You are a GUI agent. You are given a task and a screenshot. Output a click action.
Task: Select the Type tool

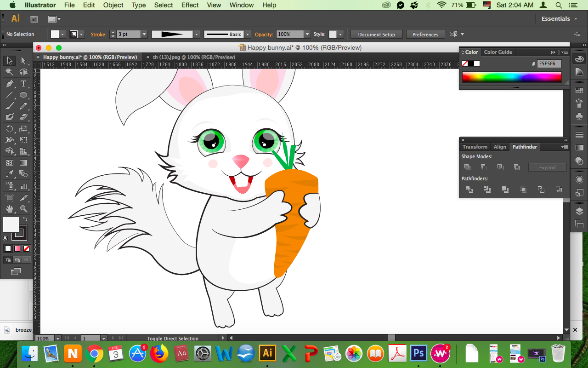pos(23,84)
